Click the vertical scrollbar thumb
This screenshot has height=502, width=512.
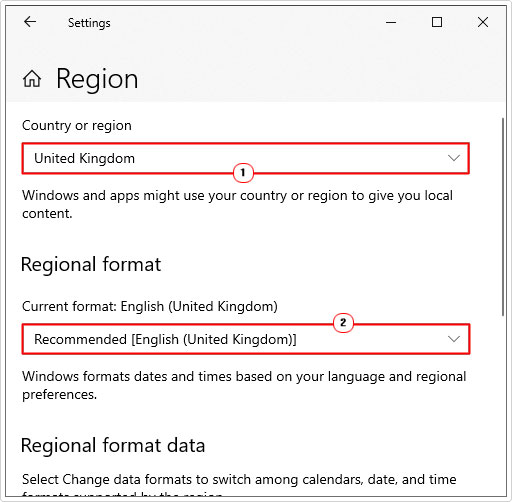[503, 217]
